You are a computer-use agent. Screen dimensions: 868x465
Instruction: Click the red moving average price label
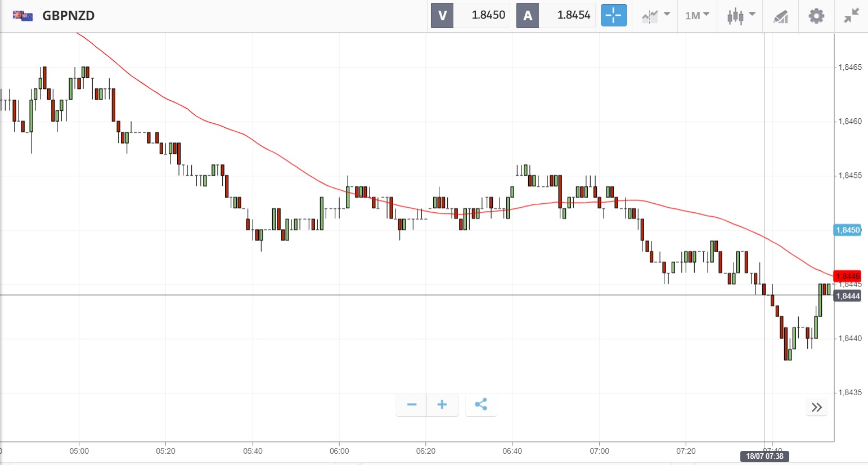click(x=847, y=276)
